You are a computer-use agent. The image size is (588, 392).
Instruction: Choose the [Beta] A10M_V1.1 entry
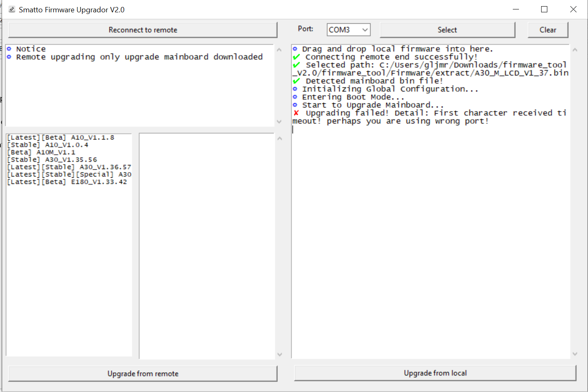tap(41, 152)
